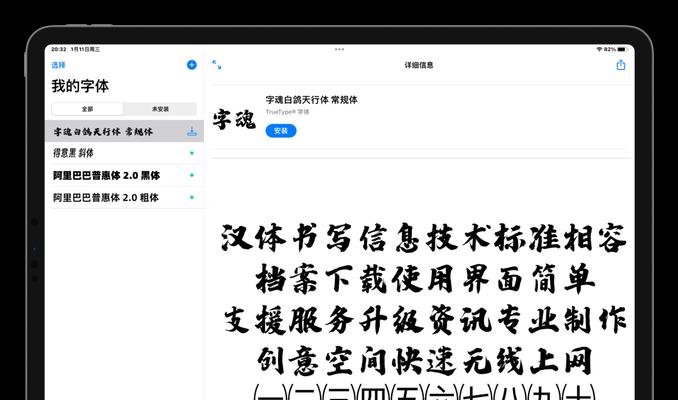Tap the sample line 创意空间快速无线上网
The height and width of the screenshot is (400, 678).
[x=424, y=361]
